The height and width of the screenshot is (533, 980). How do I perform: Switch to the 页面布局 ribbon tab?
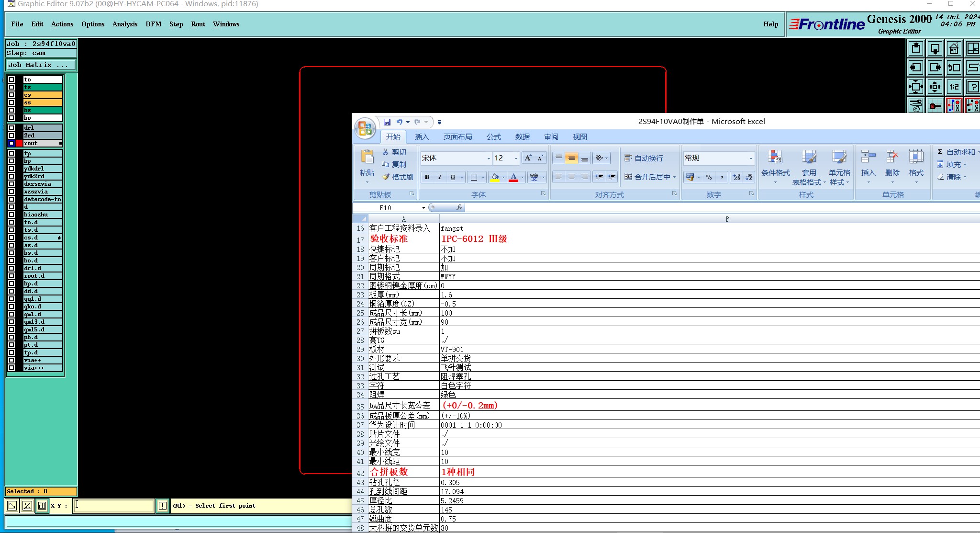pos(457,137)
